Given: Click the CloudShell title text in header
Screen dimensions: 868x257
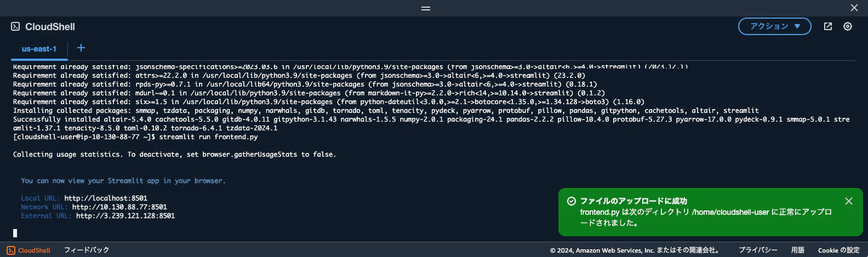Looking at the screenshot, I should coord(50,26).
